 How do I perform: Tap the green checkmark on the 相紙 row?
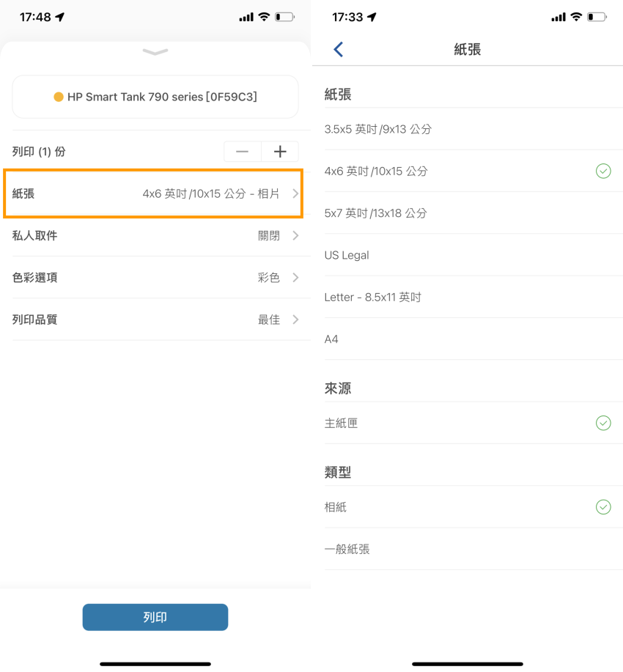603,507
